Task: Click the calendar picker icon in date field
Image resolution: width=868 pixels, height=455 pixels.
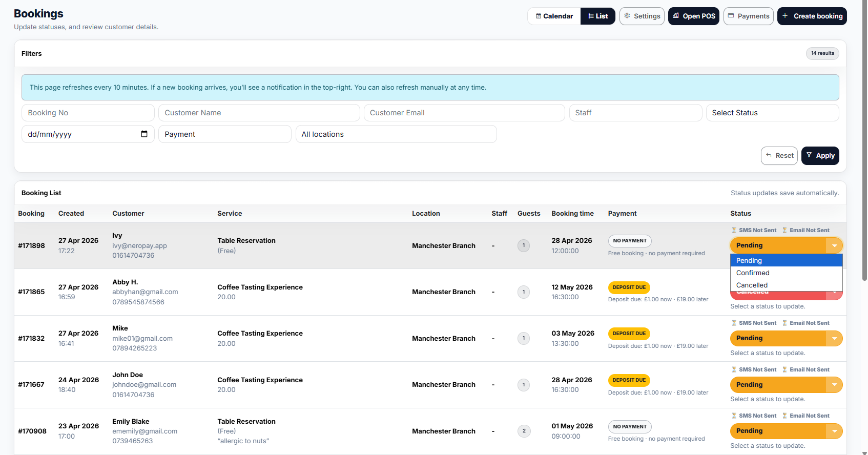Action: pyautogui.click(x=144, y=134)
